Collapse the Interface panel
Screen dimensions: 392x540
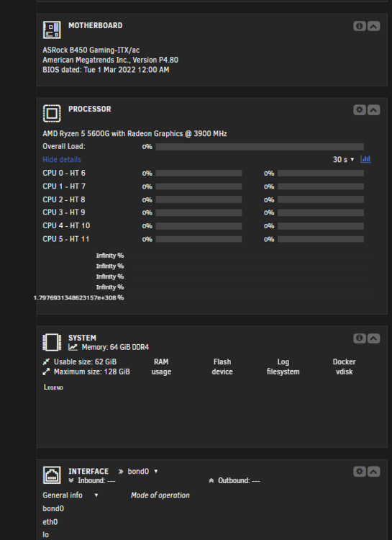(x=374, y=472)
